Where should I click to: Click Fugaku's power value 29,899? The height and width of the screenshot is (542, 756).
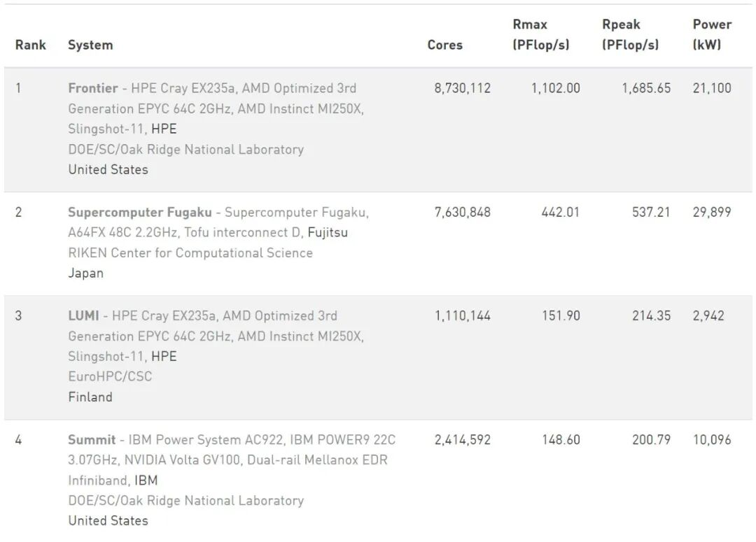(711, 212)
